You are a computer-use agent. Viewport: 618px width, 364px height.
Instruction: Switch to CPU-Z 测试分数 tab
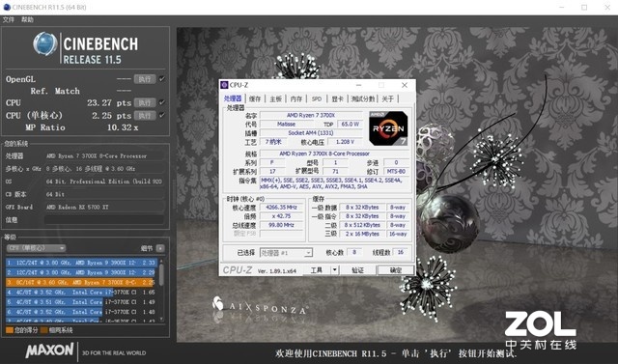pos(363,98)
